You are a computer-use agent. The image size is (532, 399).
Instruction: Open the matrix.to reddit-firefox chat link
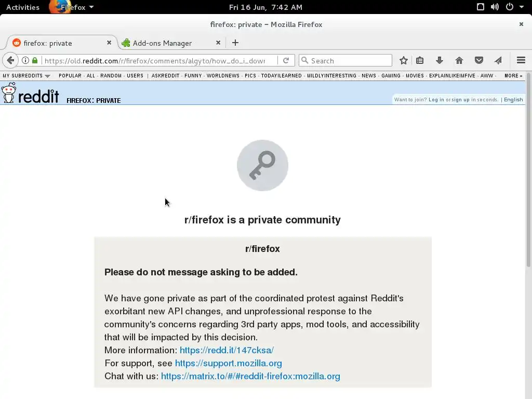pos(250,376)
